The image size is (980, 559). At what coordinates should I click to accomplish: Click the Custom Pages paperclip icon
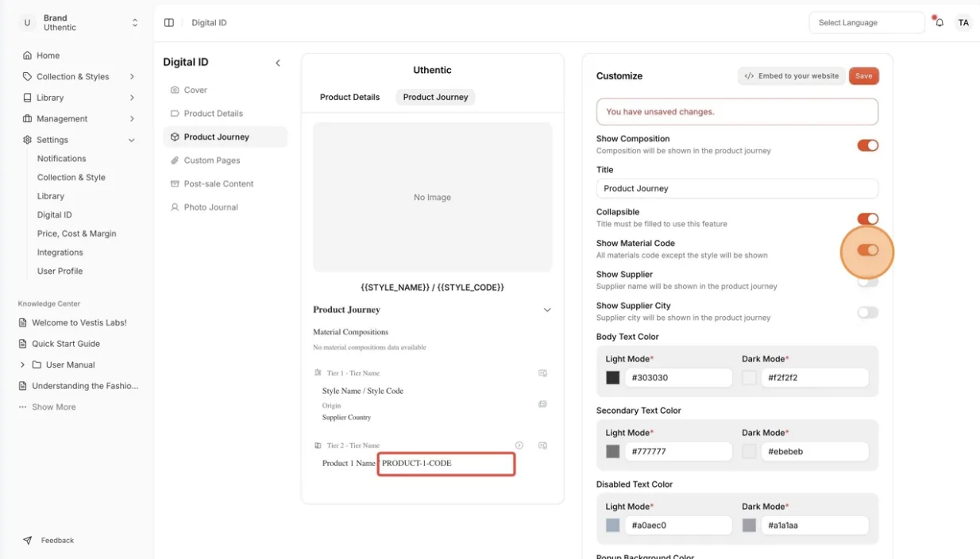pyautogui.click(x=175, y=160)
